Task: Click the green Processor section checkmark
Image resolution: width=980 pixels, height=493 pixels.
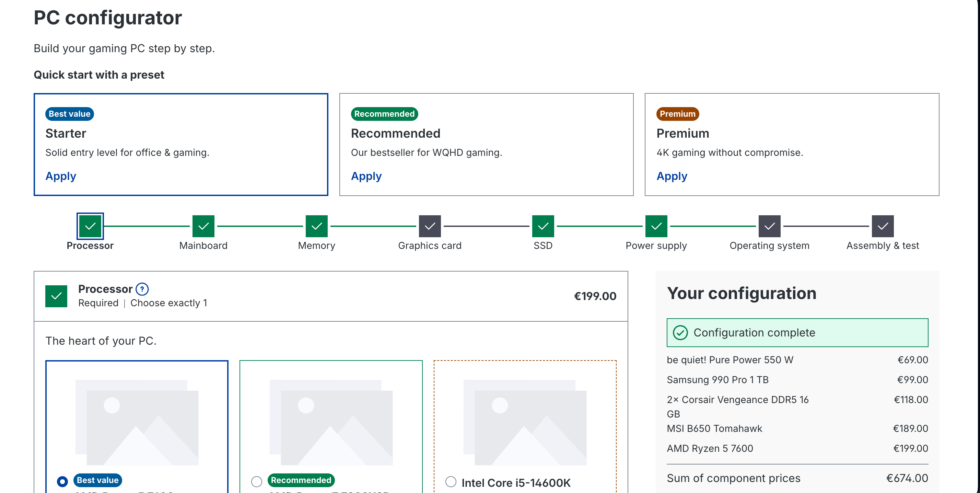Action: coord(56,296)
